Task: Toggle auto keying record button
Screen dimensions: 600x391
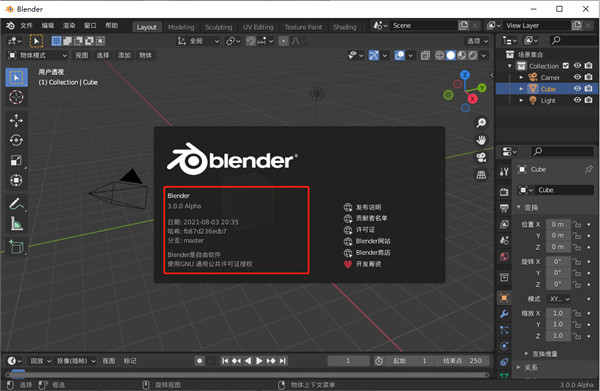Action: (200, 361)
